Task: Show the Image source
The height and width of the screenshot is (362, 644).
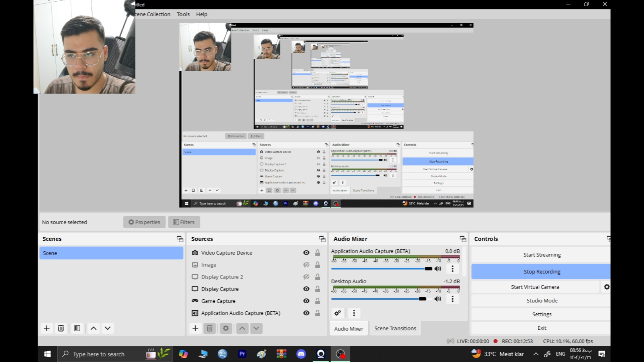Action: coord(306,265)
